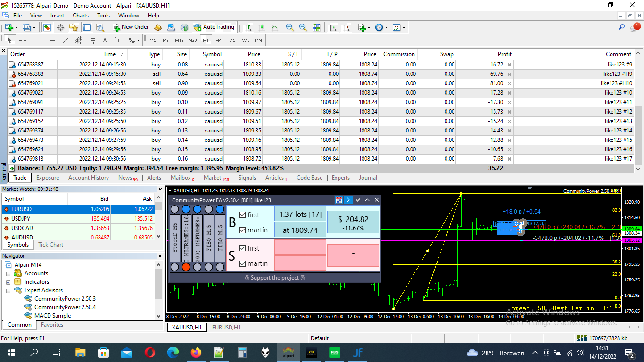This screenshot has width=644, height=362.
Task: Open the MetaEditor book icon
Action: pos(158,27)
